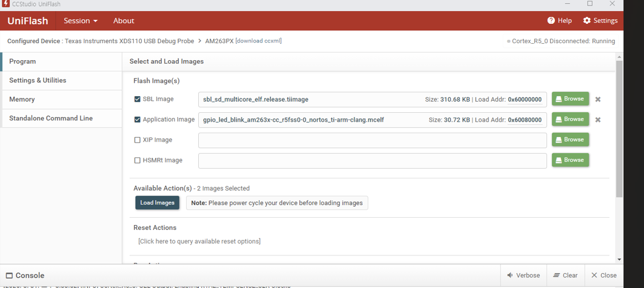The height and width of the screenshot is (288, 644).
Task: Click the UniFlash home logo
Action: point(28,20)
